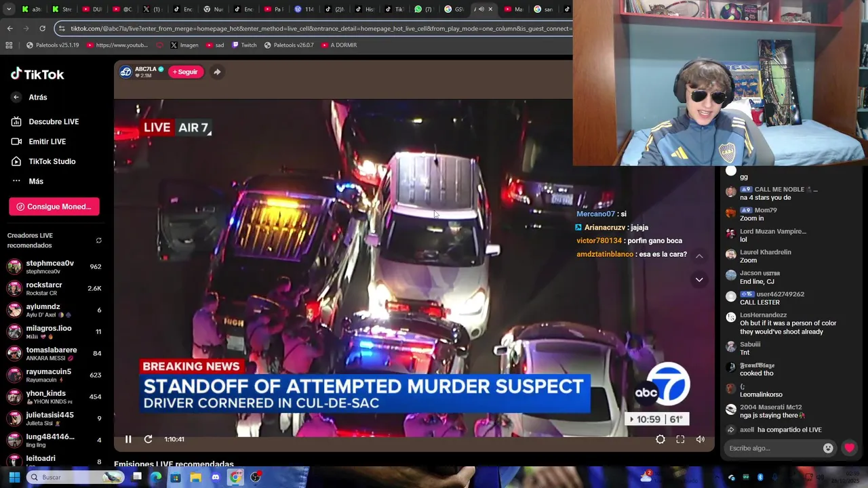Refresh recommended LIVE creators list
The height and width of the screenshot is (488, 868).
98,241
